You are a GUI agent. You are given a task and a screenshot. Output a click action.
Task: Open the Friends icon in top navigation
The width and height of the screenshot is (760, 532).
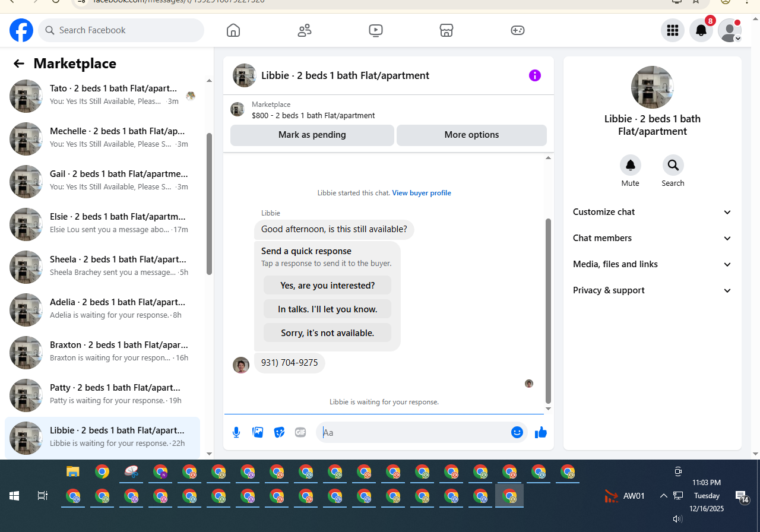305,30
